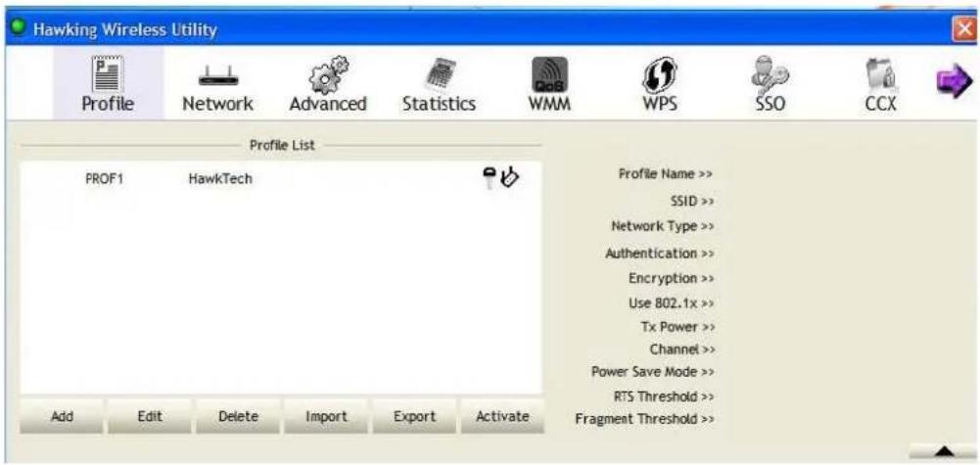980x465 pixels.
Task: Click the SSID >> label
Action: 692,202
